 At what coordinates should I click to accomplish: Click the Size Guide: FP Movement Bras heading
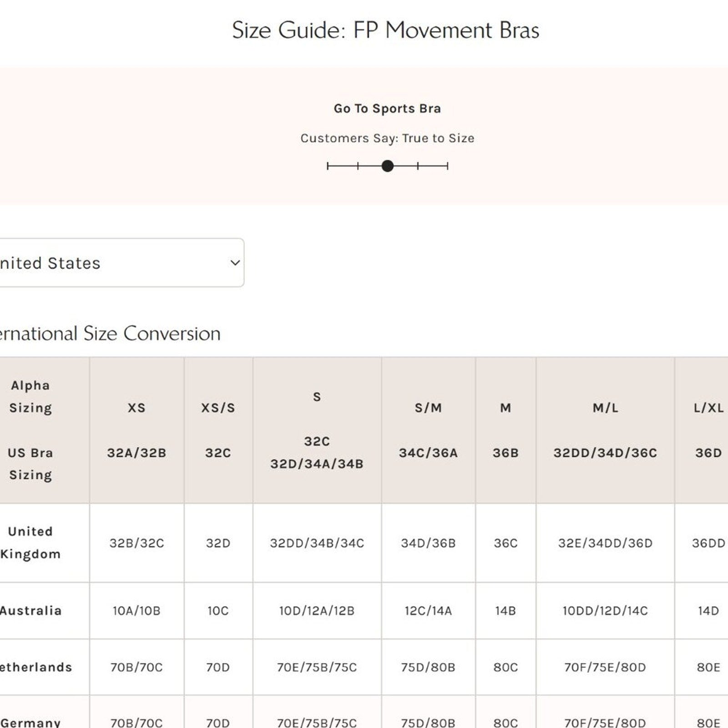tap(385, 30)
